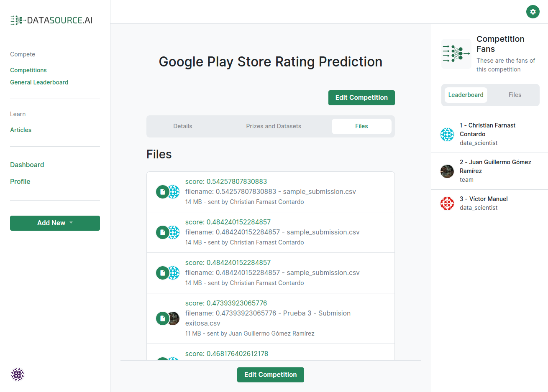Click Christian Farnast Contardo's leaderboard avatar
The image size is (548, 392).
click(x=447, y=135)
